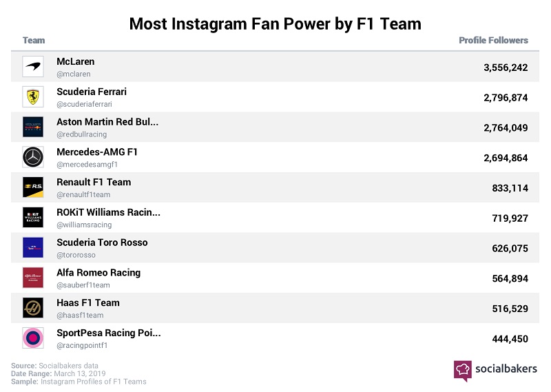The height and width of the screenshot is (392, 551).
Task: Click the Aston Martin Red Bull logo
Action: (x=33, y=127)
